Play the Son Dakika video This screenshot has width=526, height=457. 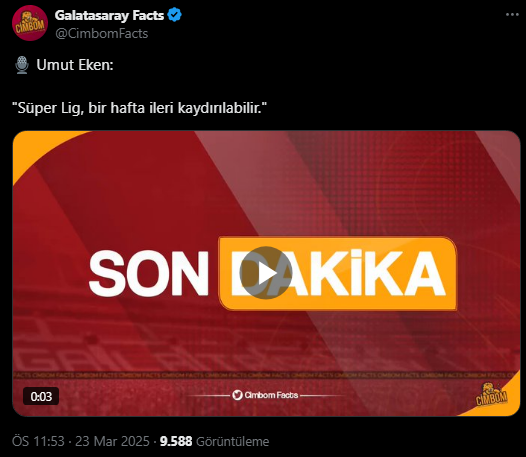266,273
